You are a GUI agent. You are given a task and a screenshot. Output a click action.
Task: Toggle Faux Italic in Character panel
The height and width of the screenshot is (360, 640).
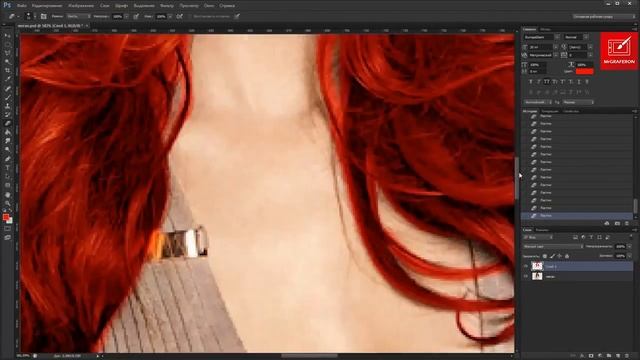pos(539,82)
